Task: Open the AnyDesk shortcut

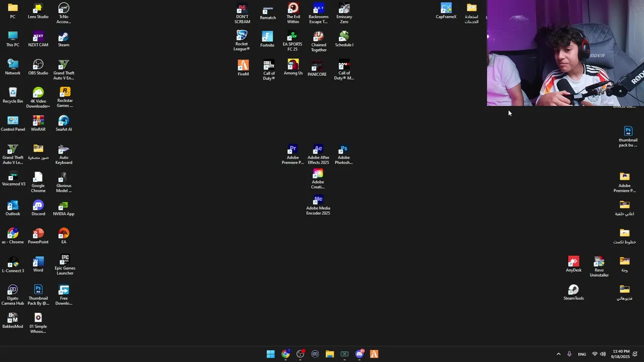Action: pos(574,264)
